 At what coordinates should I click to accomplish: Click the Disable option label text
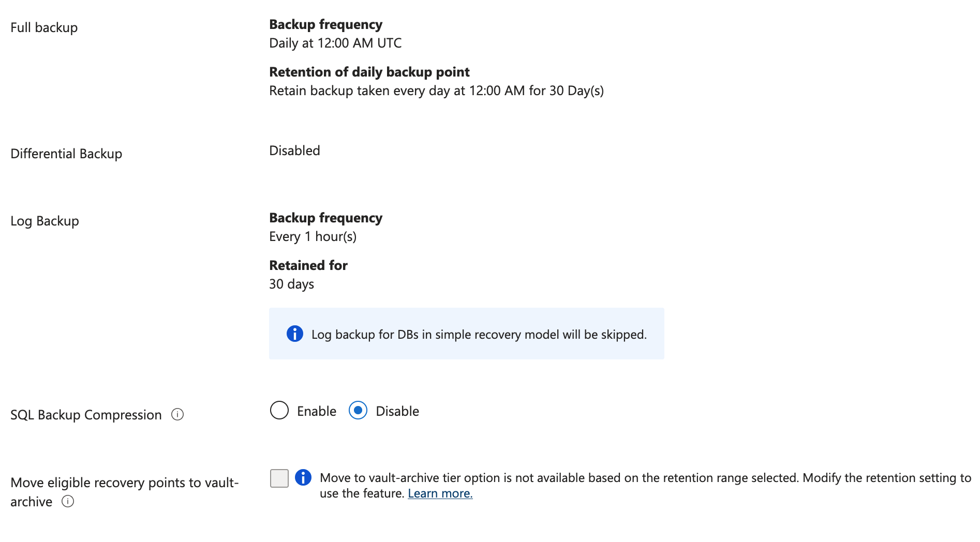point(397,411)
